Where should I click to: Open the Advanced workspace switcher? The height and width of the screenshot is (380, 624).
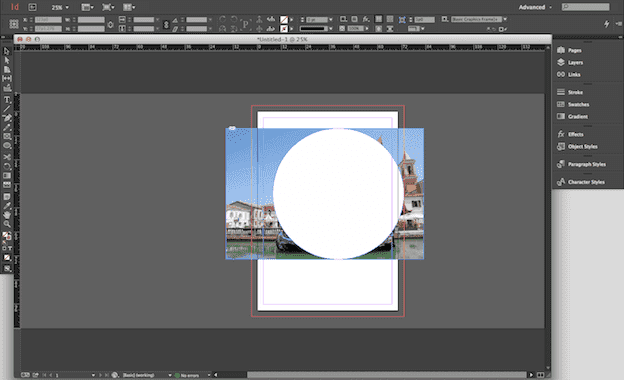pos(535,7)
